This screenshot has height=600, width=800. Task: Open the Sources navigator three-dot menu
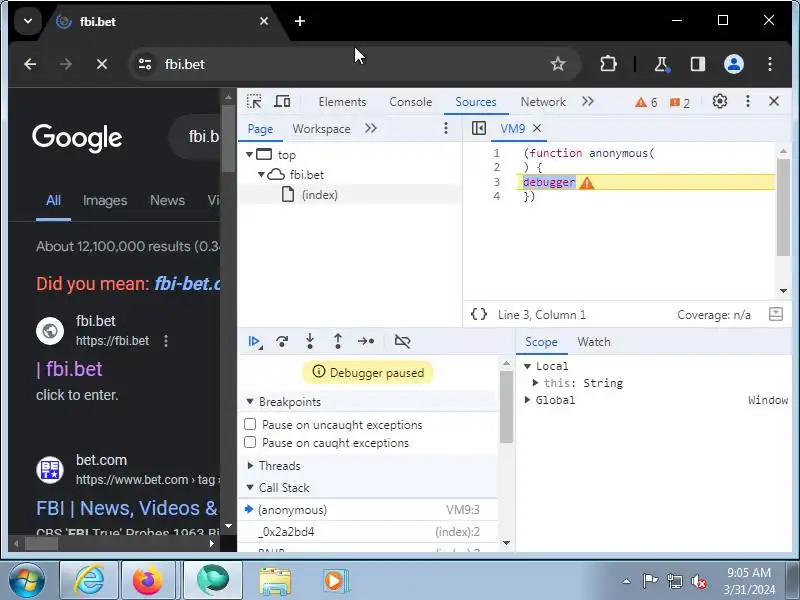coord(445,128)
